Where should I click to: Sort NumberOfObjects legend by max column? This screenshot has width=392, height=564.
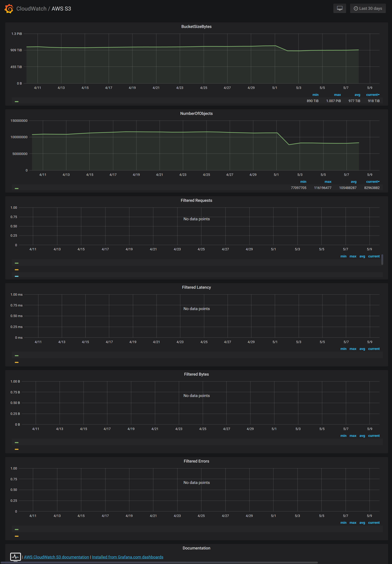328,182
